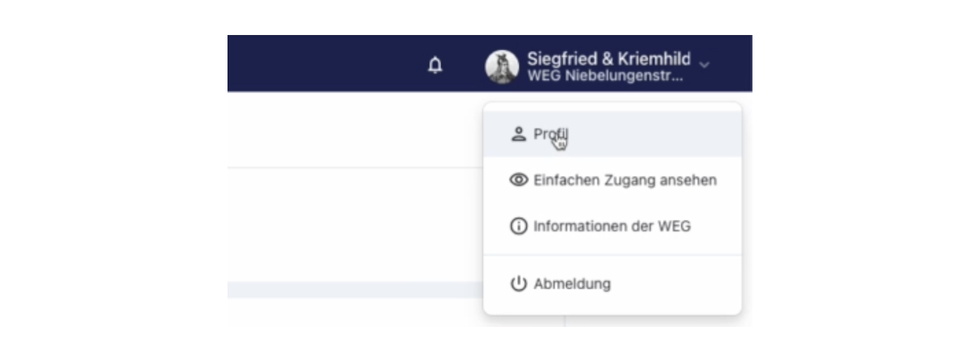
Task: Choose Abmeldung to sign out
Action: coord(572,284)
